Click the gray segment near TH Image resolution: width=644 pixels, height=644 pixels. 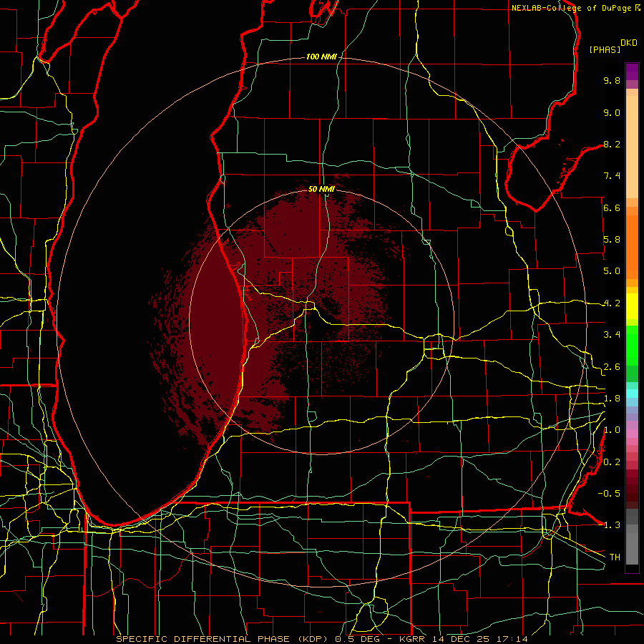click(x=632, y=548)
